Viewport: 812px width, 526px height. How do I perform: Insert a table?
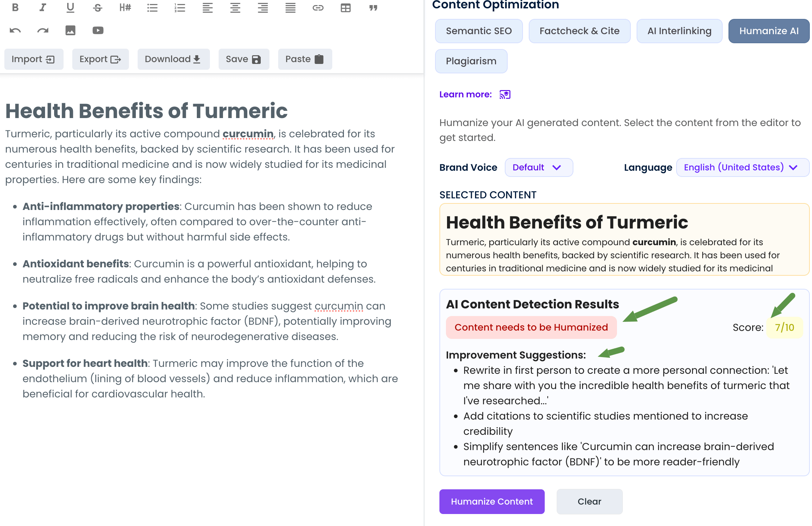346,8
